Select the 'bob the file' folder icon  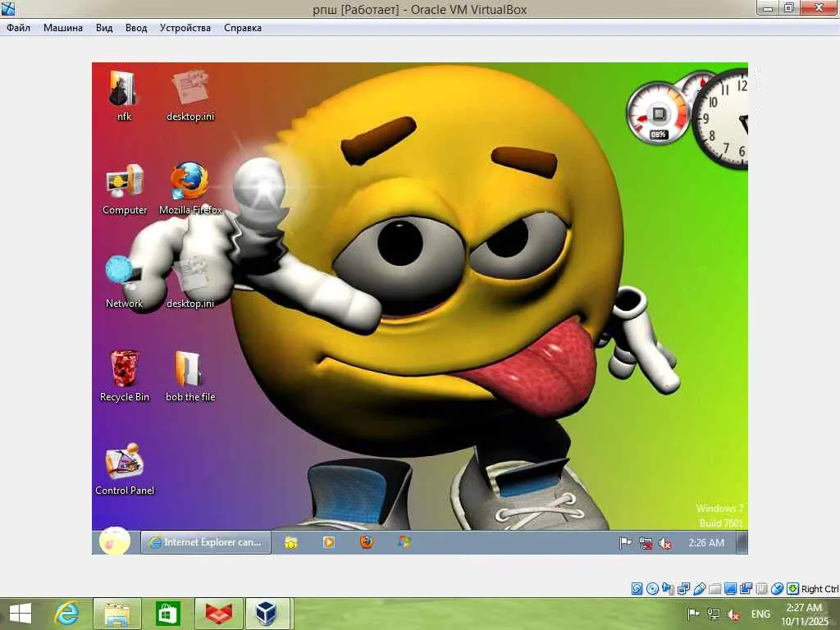tap(189, 369)
